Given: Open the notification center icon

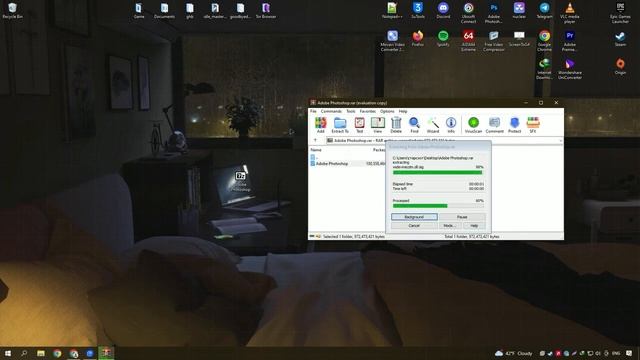Looking at the screenshot, I should (x=629, y=353).
